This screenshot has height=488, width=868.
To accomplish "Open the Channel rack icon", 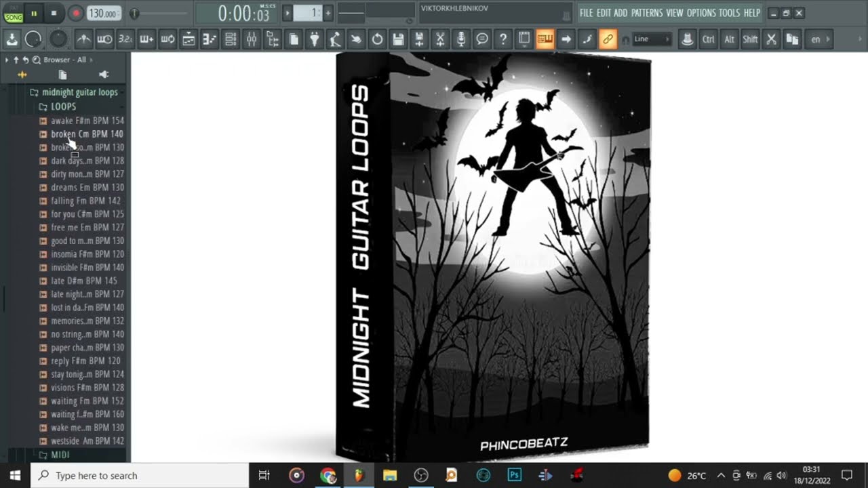I will point(231,39).
